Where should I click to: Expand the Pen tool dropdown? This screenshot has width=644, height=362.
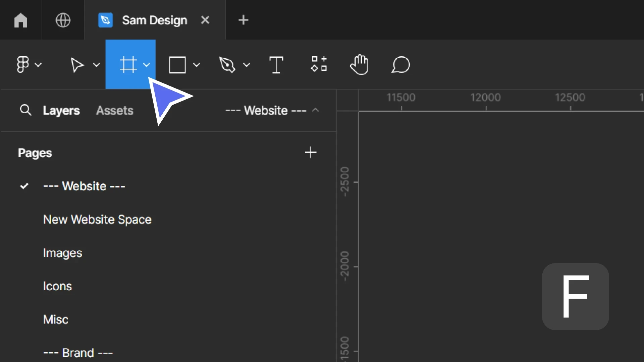point(247,65)
